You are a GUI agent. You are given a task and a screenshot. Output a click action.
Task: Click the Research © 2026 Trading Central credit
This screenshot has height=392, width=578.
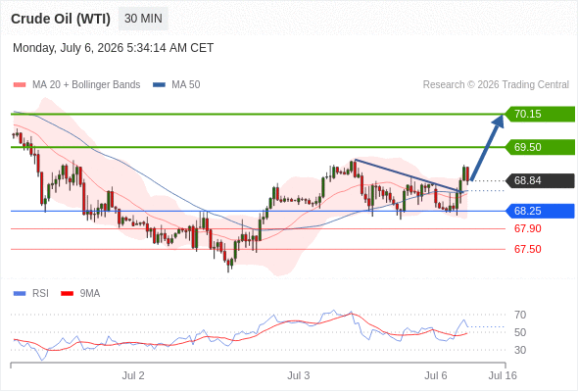click(x=496, y=85)
